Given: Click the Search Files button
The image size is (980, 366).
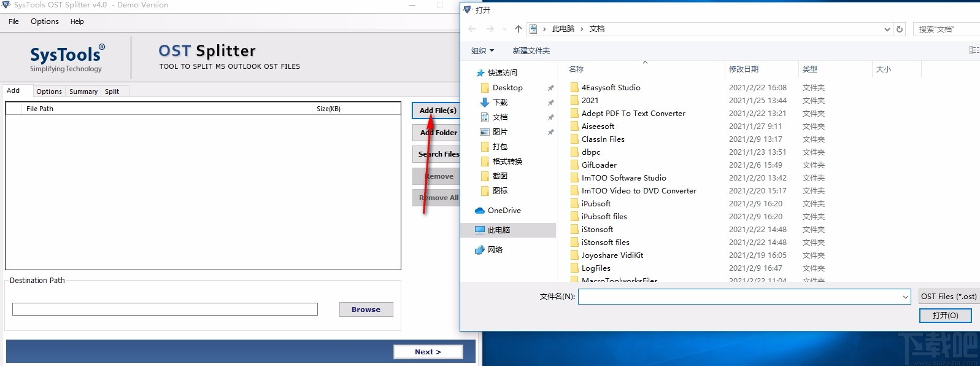Looking at the screenshot, I should [x=436, y=154].
